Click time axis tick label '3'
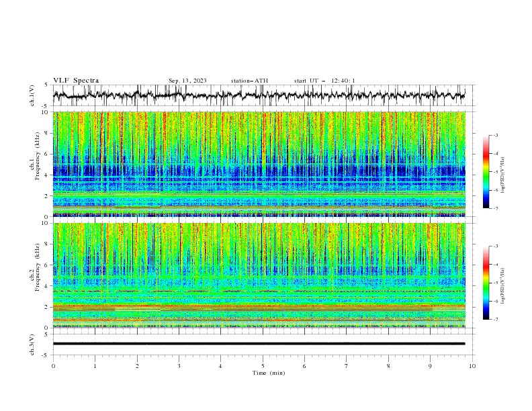The height and width of the screenshot is (411, 532). (179, 366)
